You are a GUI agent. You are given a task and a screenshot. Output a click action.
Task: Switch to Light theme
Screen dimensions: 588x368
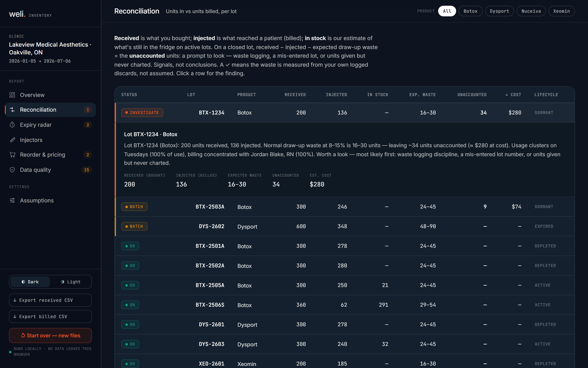click(70, 282)
